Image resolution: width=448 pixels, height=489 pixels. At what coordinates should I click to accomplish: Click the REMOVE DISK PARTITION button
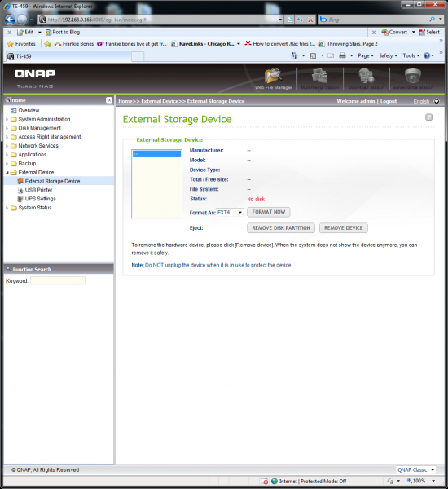[281, 228]
